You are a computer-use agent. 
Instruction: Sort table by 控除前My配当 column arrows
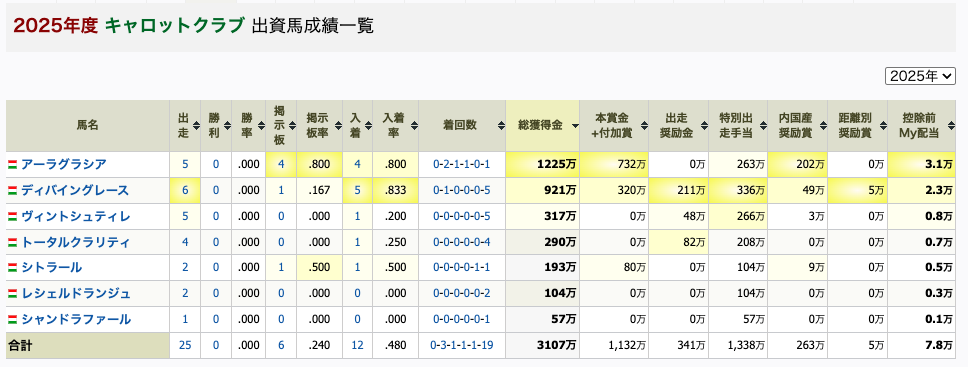click(x=951, y=125)
